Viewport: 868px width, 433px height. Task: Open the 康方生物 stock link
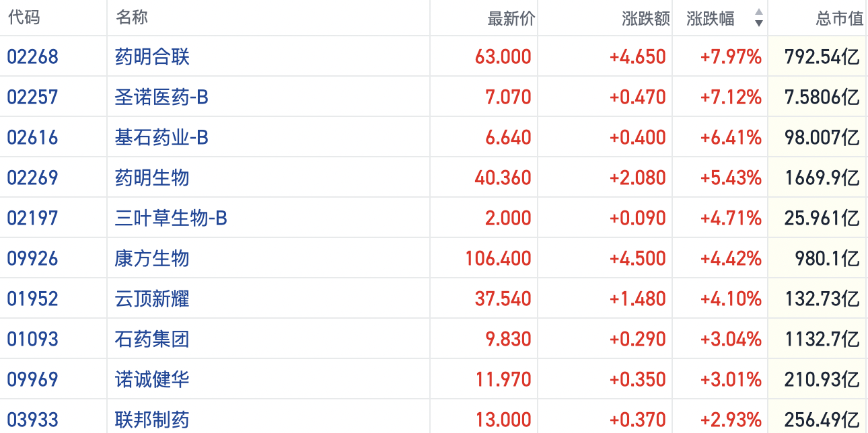(152, 258)
